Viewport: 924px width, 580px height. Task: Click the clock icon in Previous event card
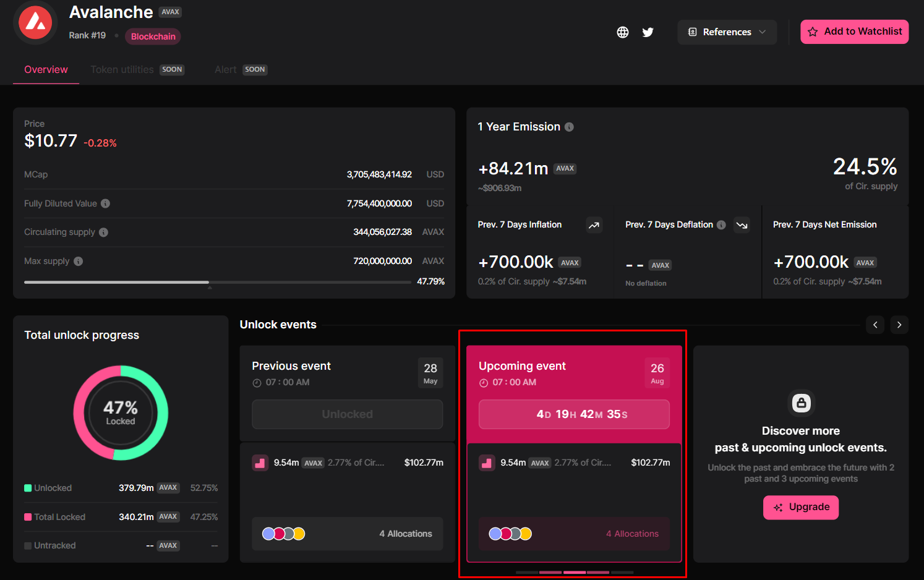click(257, 383)
